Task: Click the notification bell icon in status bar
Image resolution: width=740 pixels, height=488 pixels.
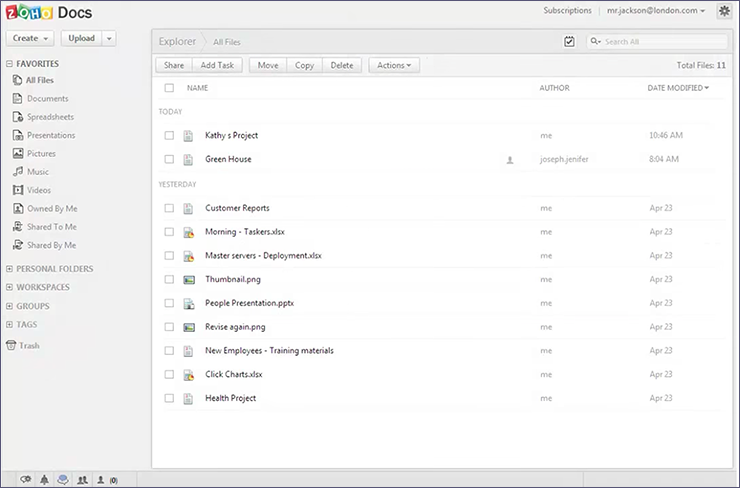Action: (44, 480)
